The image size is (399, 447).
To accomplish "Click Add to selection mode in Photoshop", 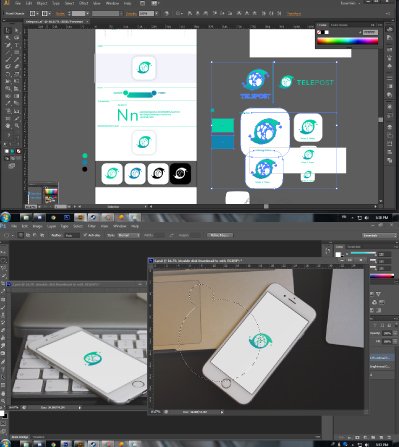I will pos(28,235).
